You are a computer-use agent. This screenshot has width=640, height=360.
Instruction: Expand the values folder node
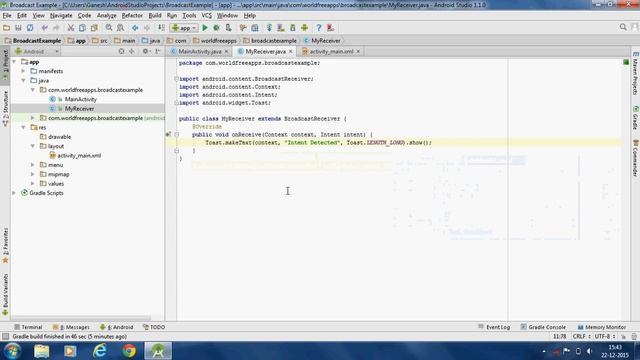[33, 184]
